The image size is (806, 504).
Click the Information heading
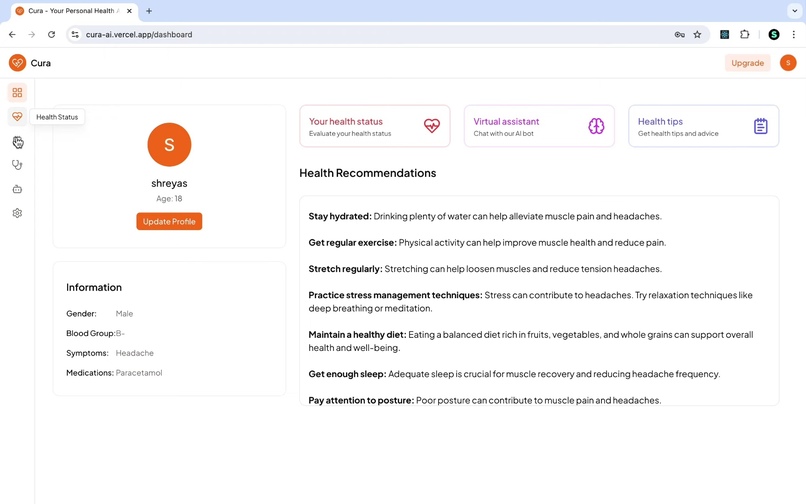(x=94, y=287)
